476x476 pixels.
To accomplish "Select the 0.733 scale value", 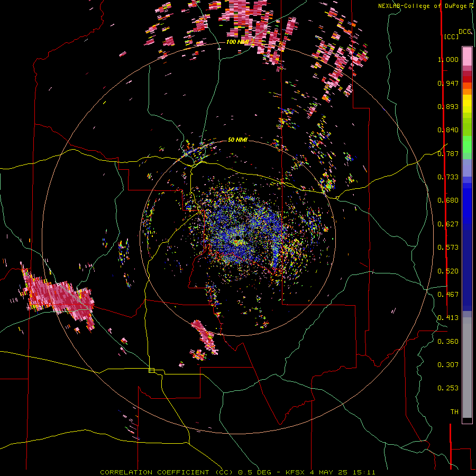I will pyautogui.click(x=448, y=177).
